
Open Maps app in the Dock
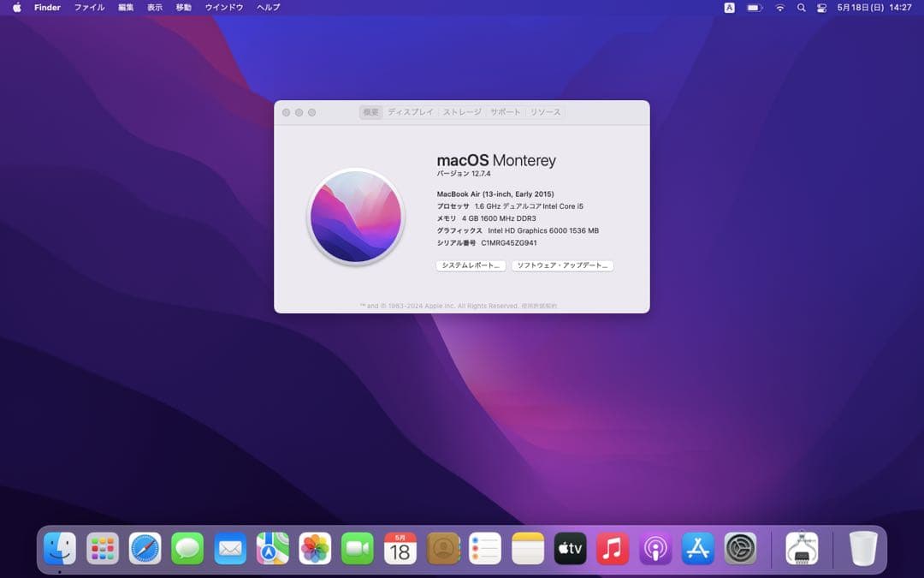click(x=272, y=548)
